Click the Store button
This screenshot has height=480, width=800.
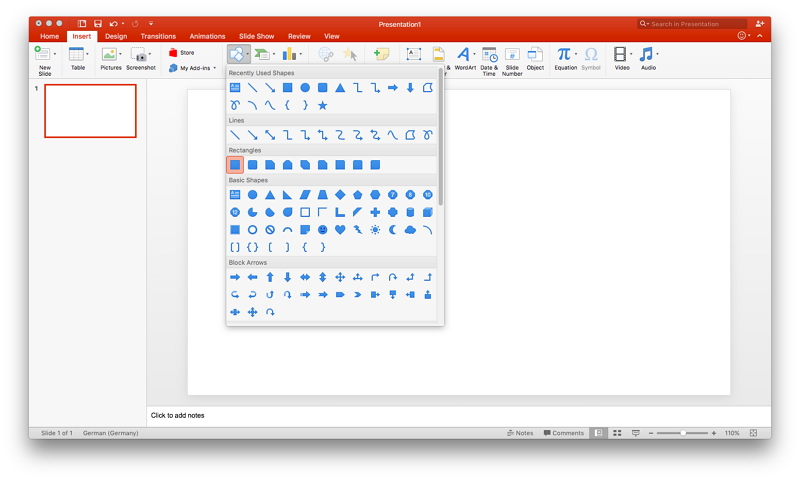[x=182, y=52]
